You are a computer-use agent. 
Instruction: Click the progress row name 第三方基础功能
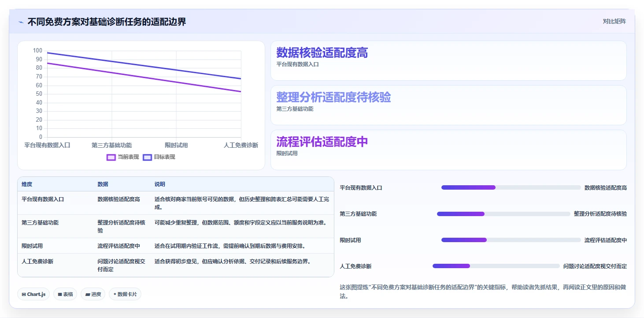[x=359, y=214]
